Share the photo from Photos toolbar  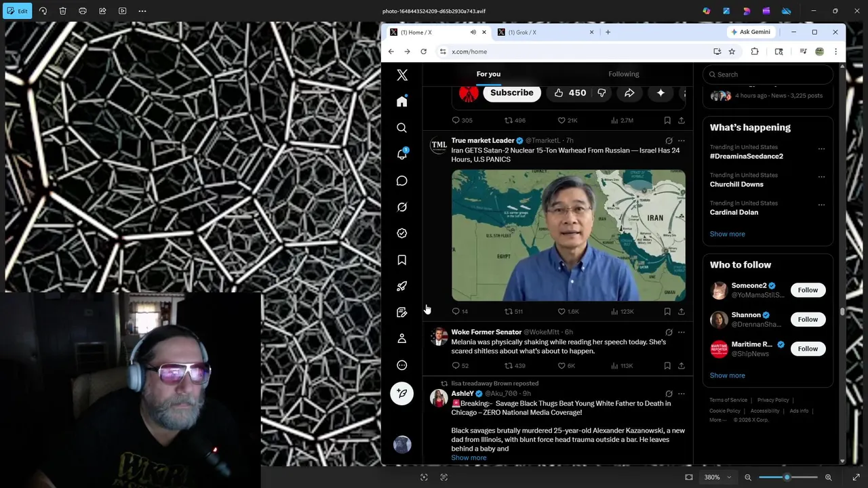(102, 11)
